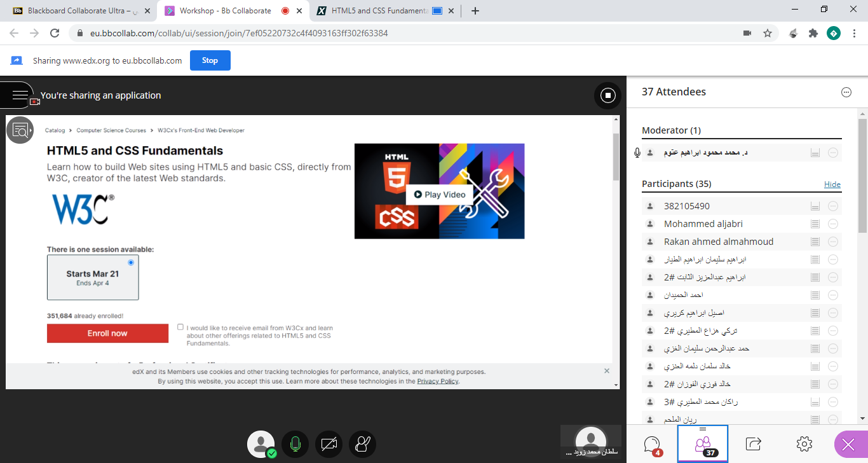Click the '37 Attendees' heading
Image resolution: width=868 pixels, height=463 pixels.
click(x=674, y=92)
